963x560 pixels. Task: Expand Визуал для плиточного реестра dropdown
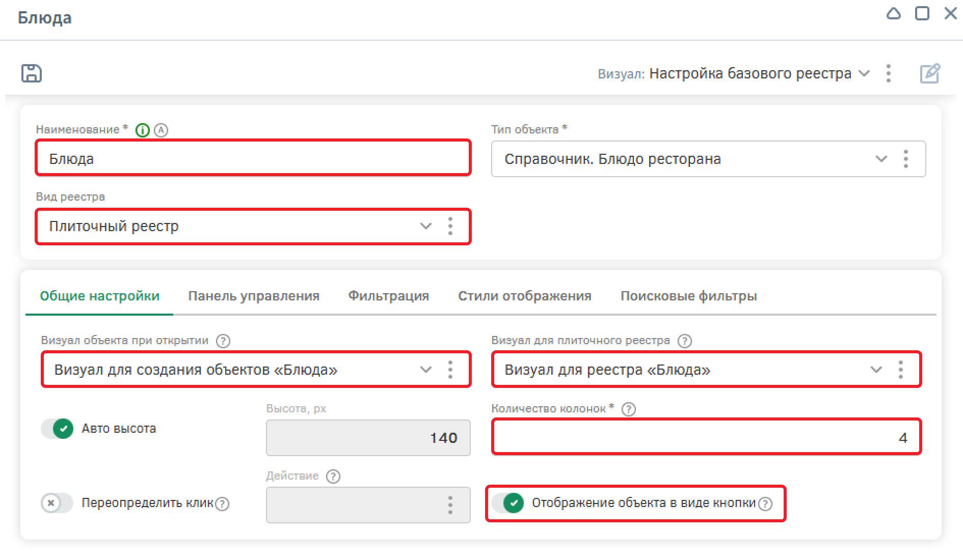(876, 370)
